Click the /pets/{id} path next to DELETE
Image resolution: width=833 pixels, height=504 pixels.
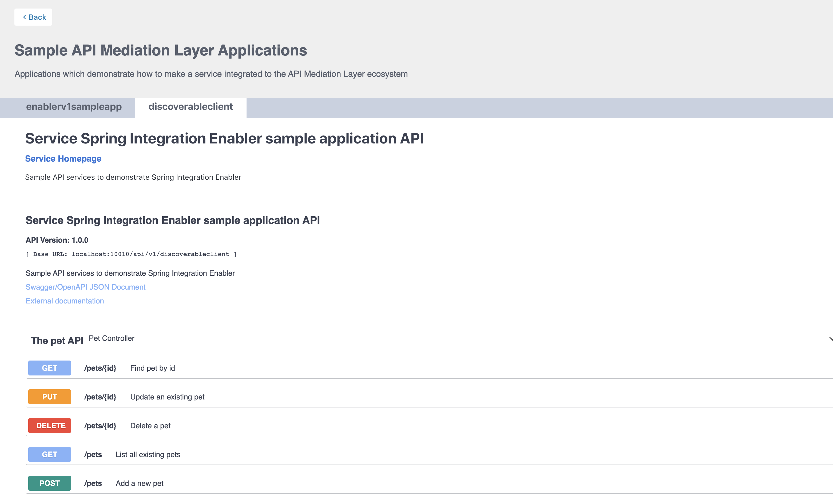100,425
